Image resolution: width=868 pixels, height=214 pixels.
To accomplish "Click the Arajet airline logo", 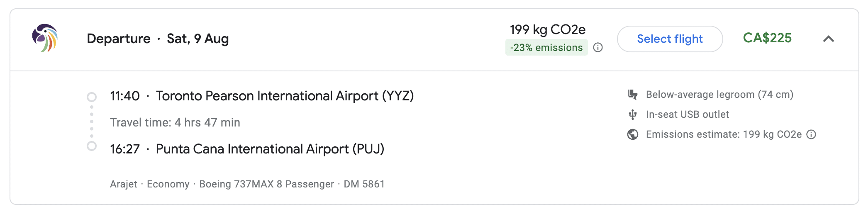I will pos(45,39).
